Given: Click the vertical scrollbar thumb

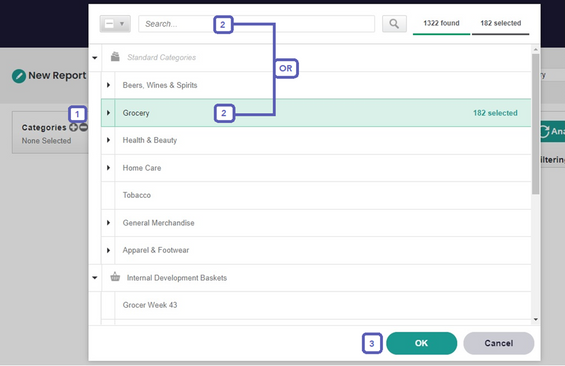Looking at the screenshot, I should pos(535,124).
